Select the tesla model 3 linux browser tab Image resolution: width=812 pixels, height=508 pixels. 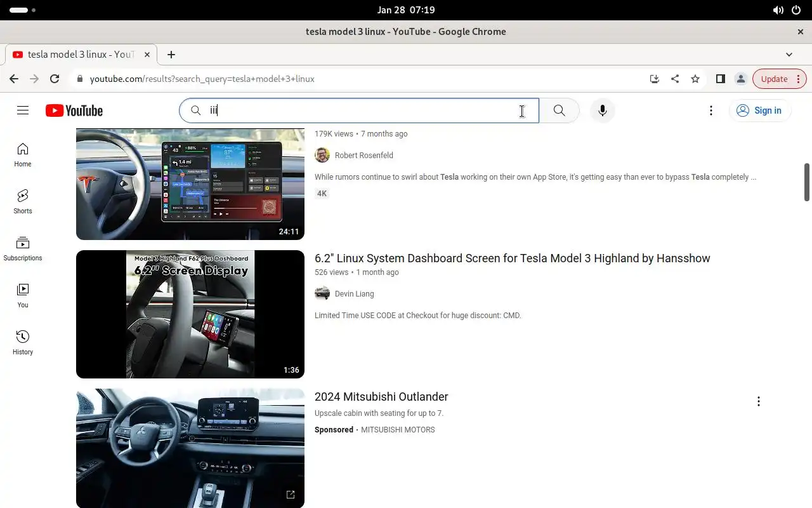[x=81, y=55]
